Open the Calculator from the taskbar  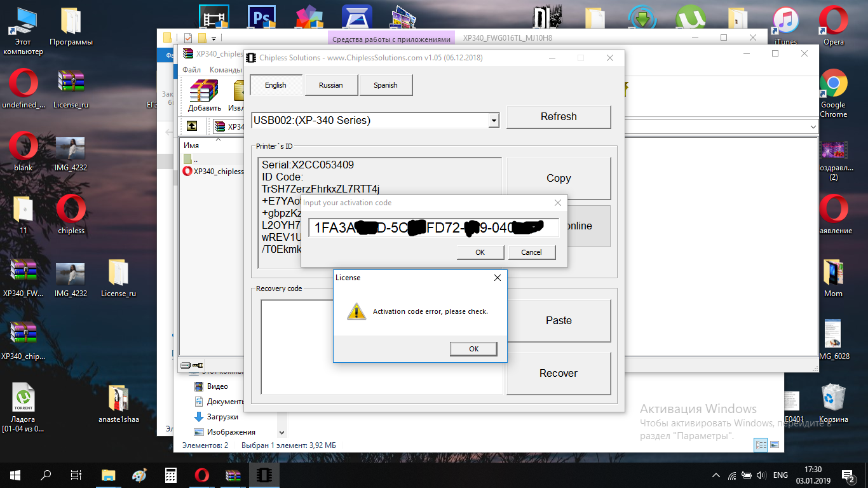(x=170, y=475)
